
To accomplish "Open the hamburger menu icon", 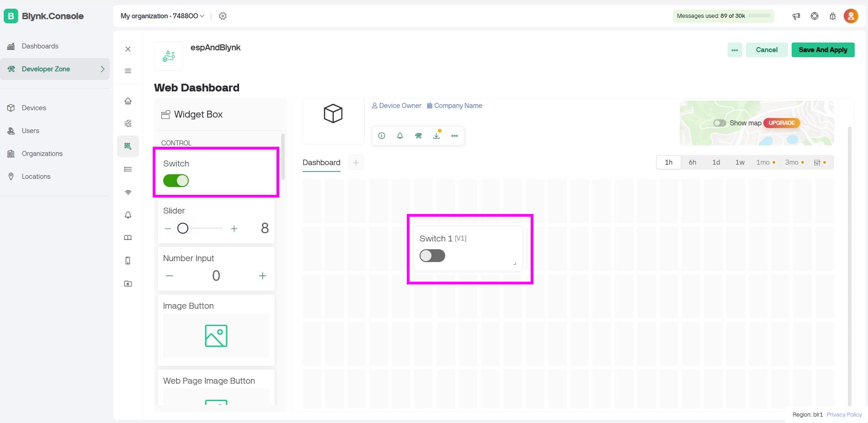I will pos(128,71).
